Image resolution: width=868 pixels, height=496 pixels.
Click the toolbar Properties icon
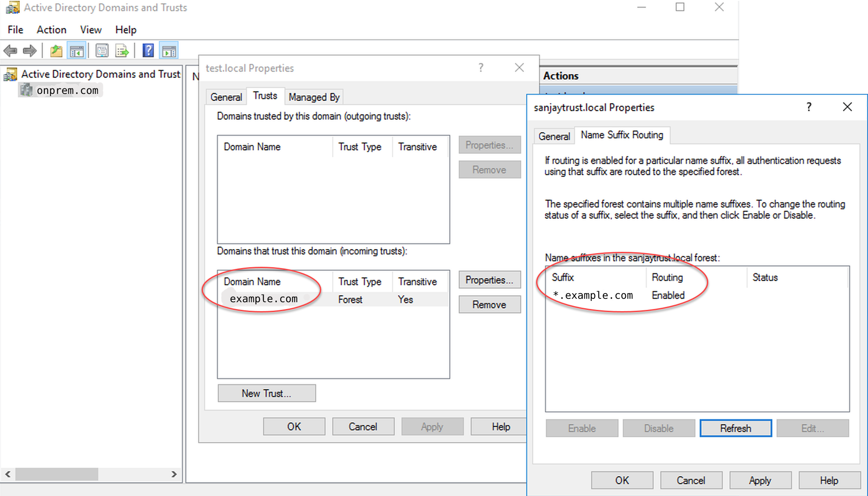102,51
